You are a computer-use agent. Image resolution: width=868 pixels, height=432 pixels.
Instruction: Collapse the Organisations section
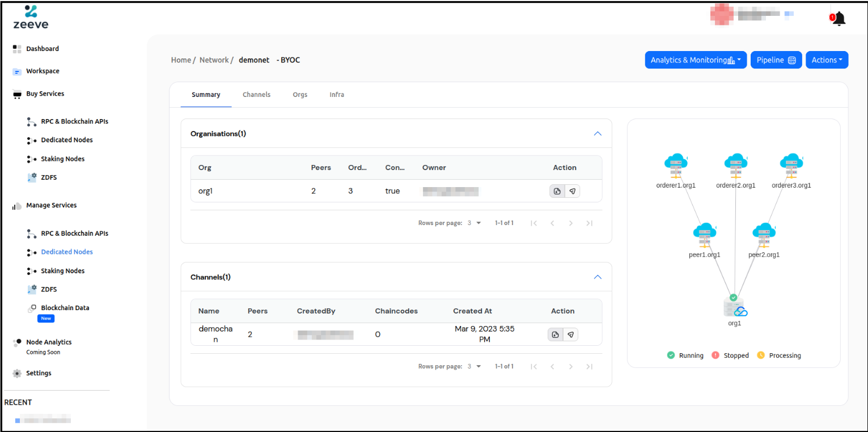tap(597, 134)
